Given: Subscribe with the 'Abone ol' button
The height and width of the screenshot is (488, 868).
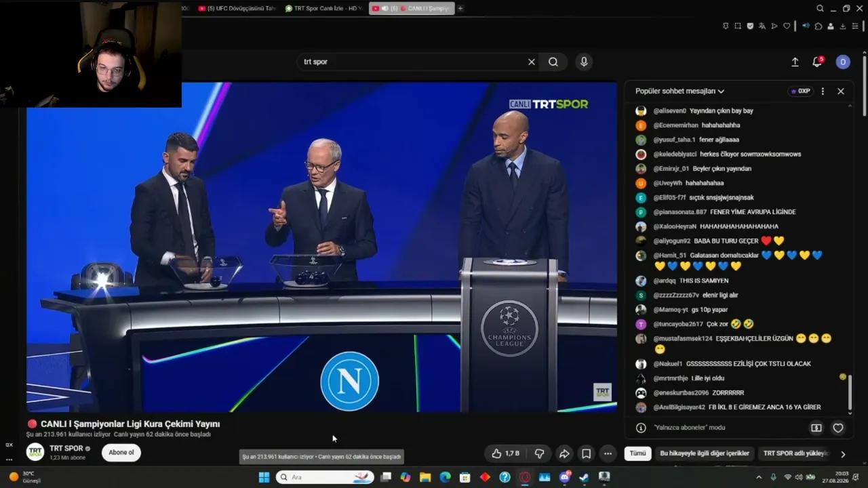Looking at the screenshot, I should 121,452.
